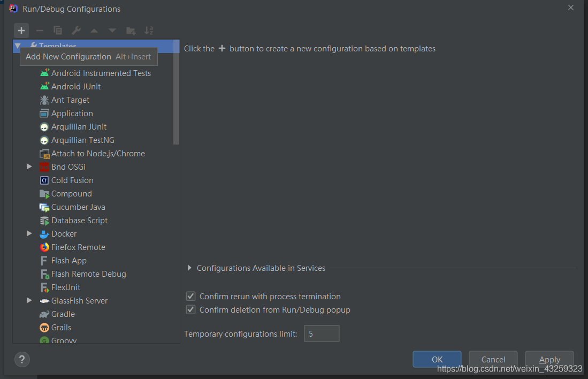Screen dimensions: 588x379
Task: Expand Configurations Available in Services section
Action: tap(189, 268)
